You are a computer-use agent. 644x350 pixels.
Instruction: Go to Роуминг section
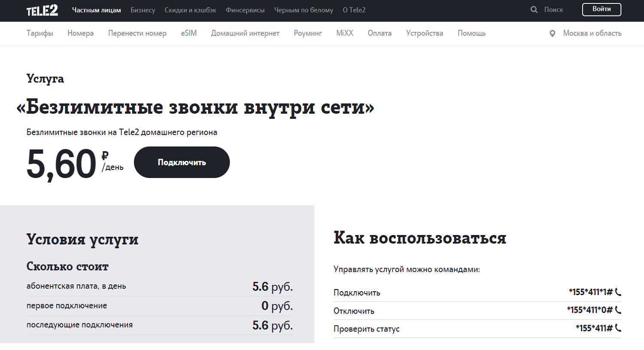308,33
